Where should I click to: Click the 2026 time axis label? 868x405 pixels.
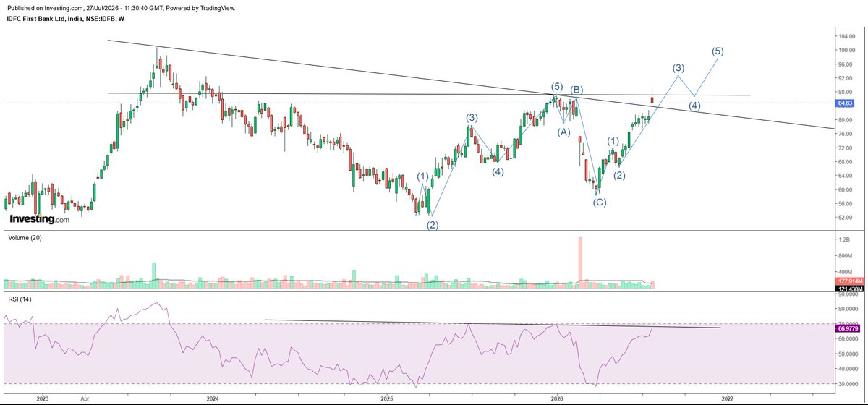click(557, 398)
